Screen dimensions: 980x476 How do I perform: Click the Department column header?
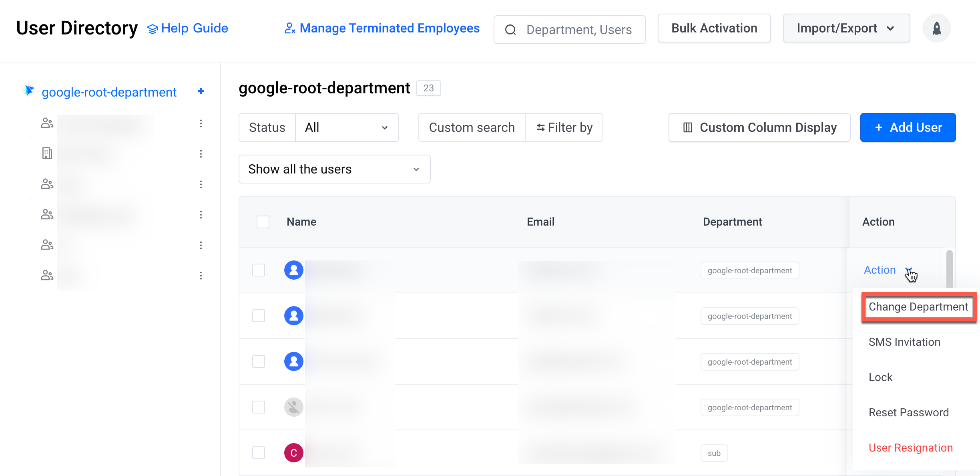[733, 222]
